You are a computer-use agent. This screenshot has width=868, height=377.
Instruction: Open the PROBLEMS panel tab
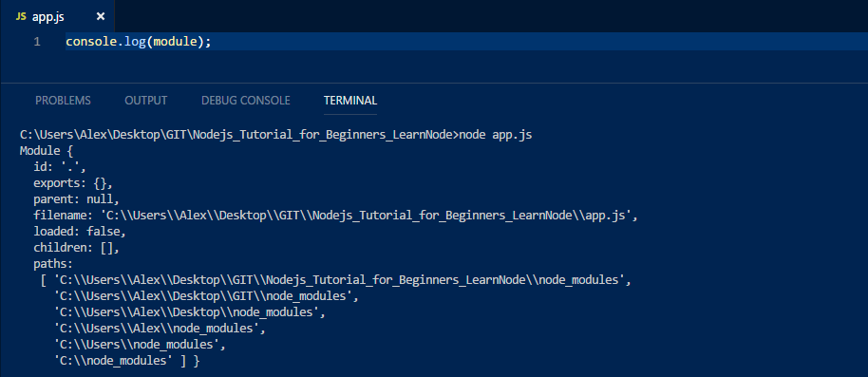point(63,101)
